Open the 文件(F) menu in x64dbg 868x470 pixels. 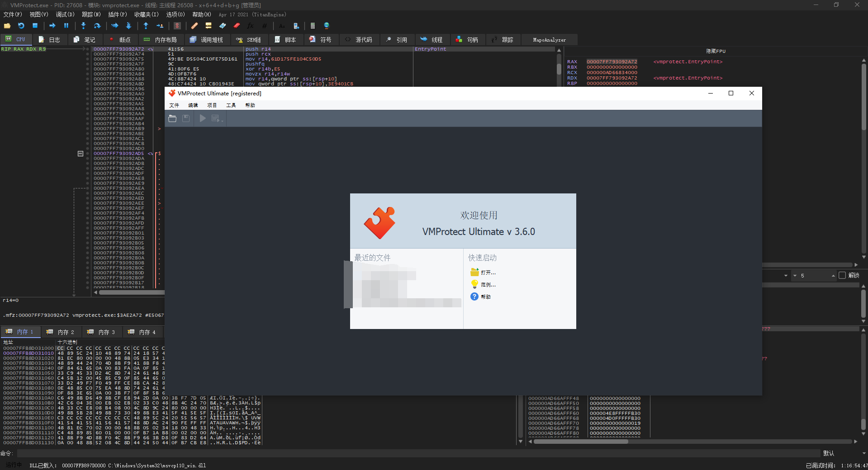click(13, 14)
